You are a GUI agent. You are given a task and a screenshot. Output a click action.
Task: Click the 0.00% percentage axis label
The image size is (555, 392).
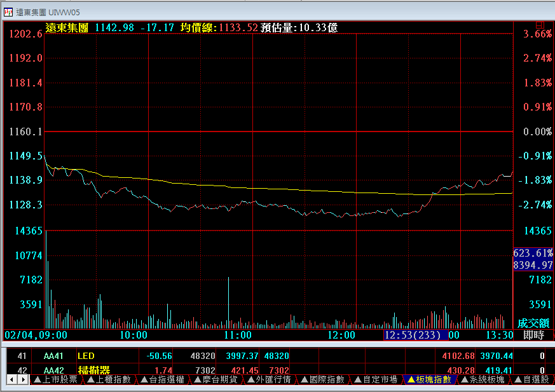(x=537, y=132)
